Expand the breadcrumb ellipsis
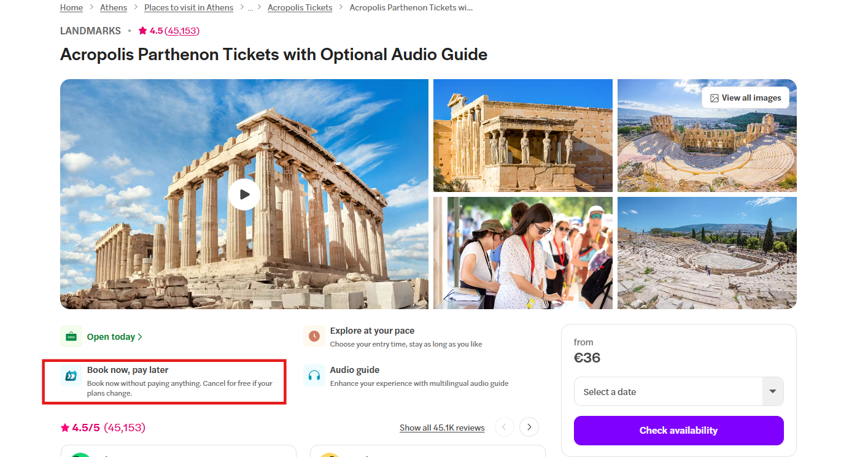Viewport: 868px width, 457px height. click(250, 8)
